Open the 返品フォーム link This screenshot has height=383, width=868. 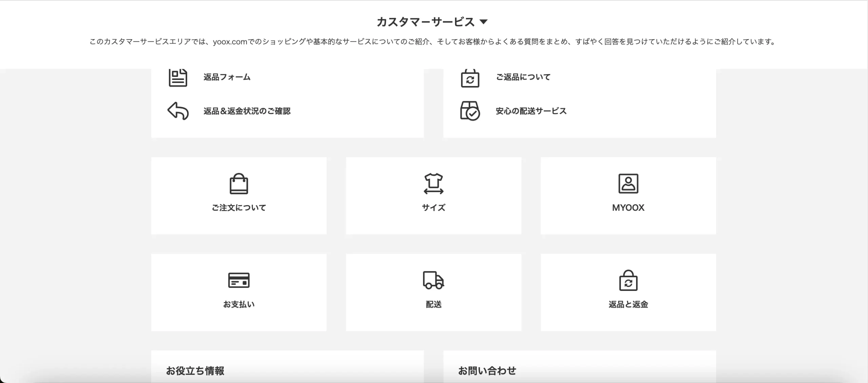[227, 77]
